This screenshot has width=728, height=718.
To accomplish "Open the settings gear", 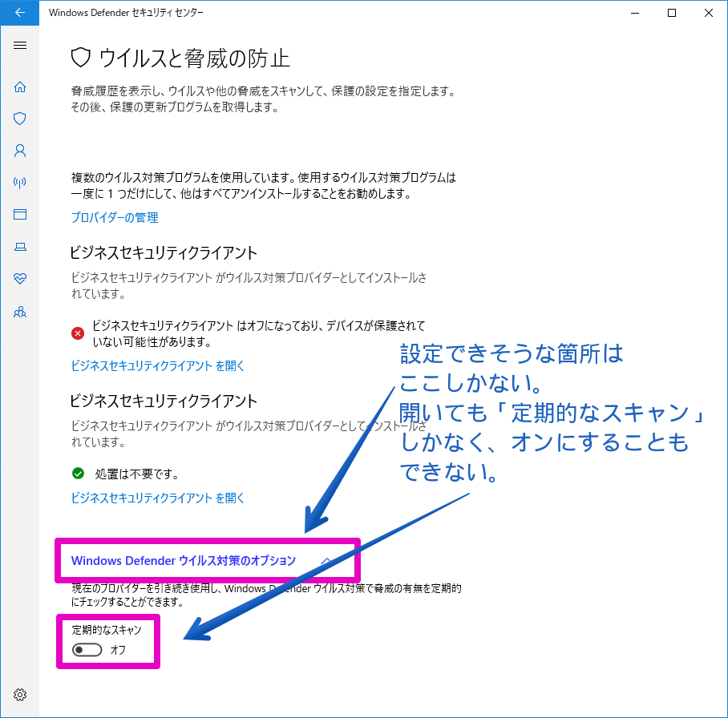I will 20,694.
